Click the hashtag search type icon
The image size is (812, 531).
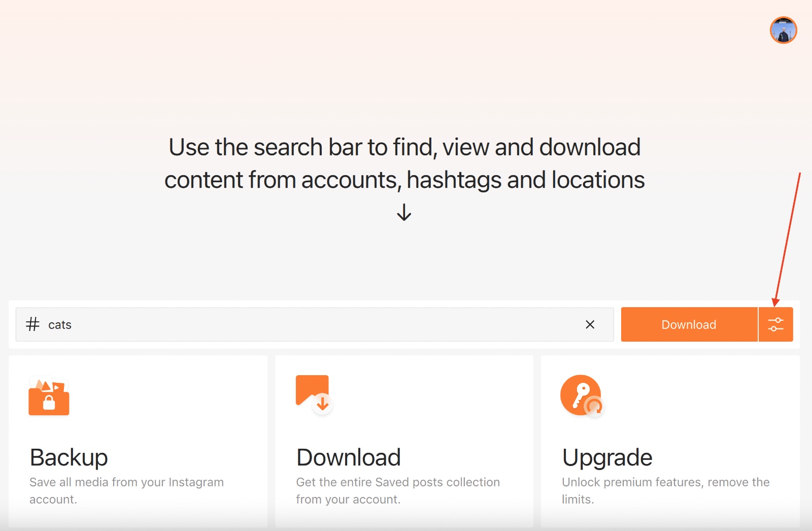pos(32,324)
